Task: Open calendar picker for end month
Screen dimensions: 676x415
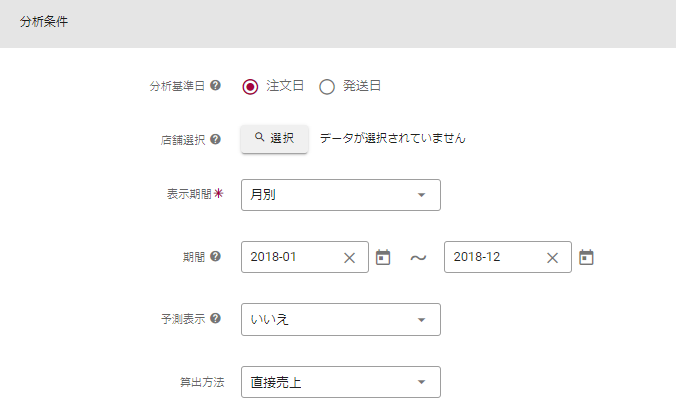Action: tap(586, 257)
